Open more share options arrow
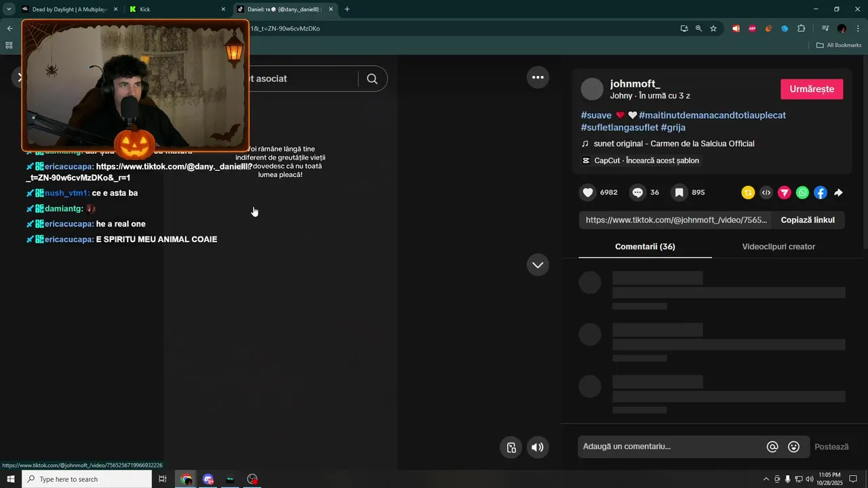Screen dimensions: 868x488 coord(839,192)
